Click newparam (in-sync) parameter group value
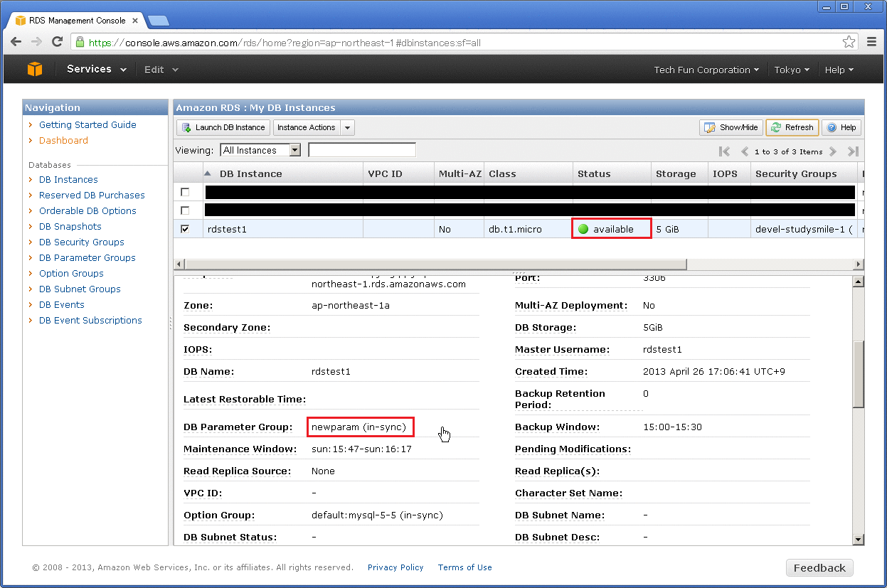 point(358,427)
